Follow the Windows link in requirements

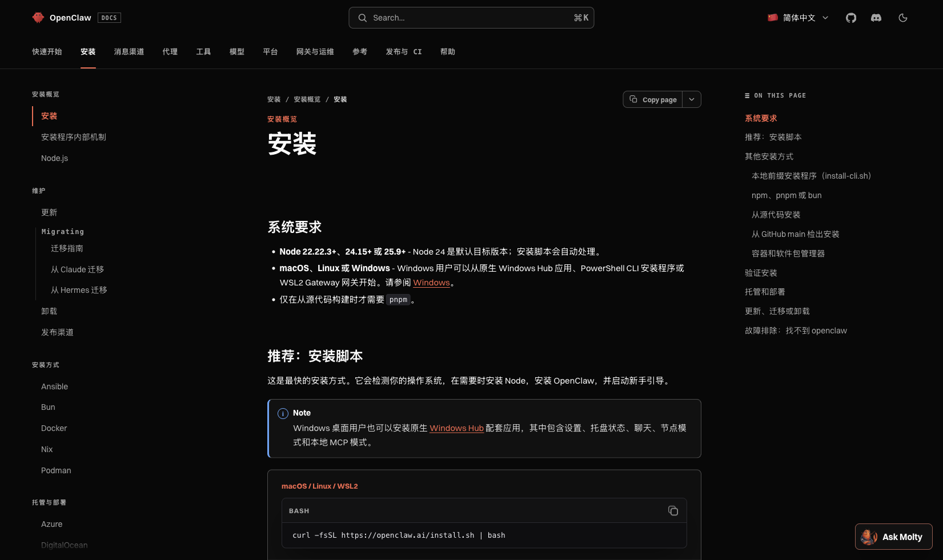431,283
